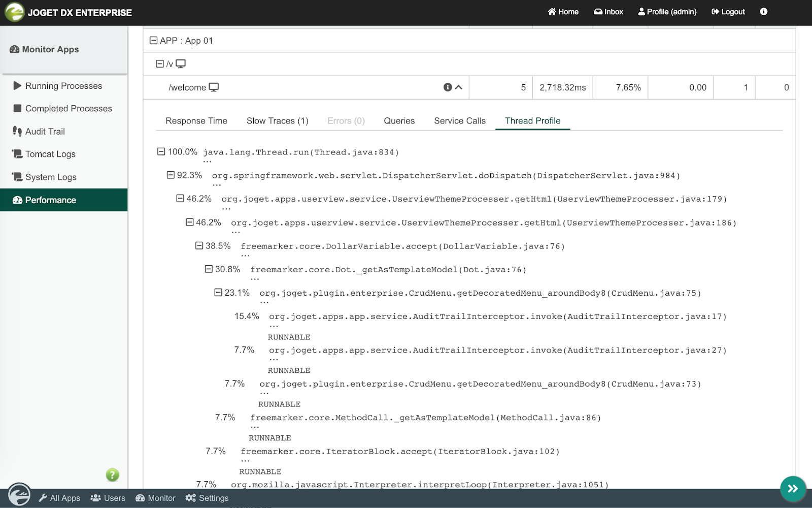Open Tomcat Logs in sidebar
The image size is (812, 508).
[64, 154]
